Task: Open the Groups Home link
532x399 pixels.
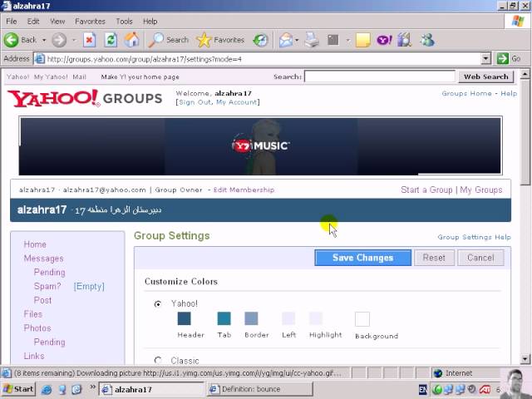Action: click(466, 93)
